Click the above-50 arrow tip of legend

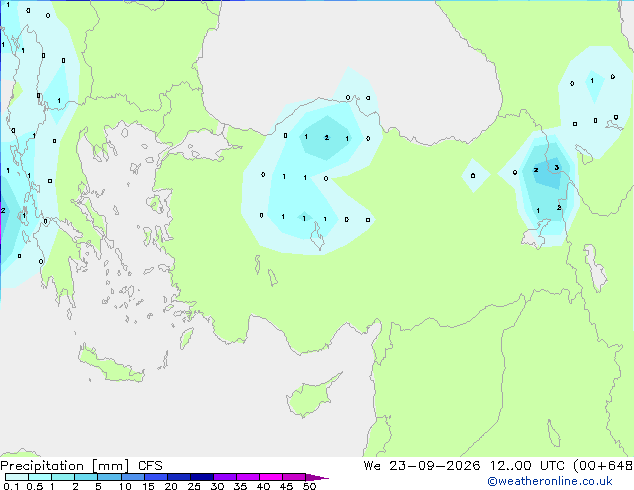coord(317,477)
